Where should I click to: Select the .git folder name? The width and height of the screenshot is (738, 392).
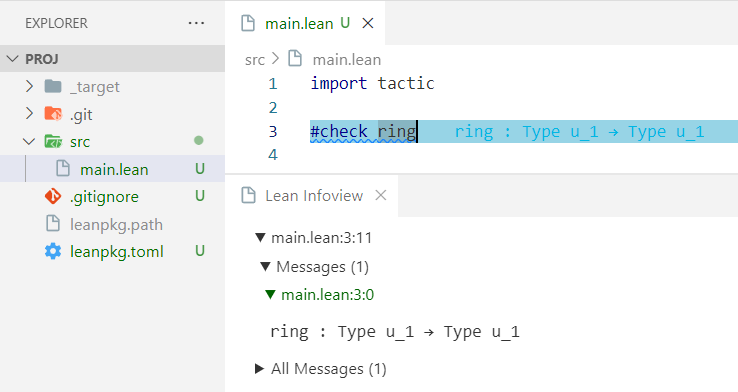[x=81, y=115]
